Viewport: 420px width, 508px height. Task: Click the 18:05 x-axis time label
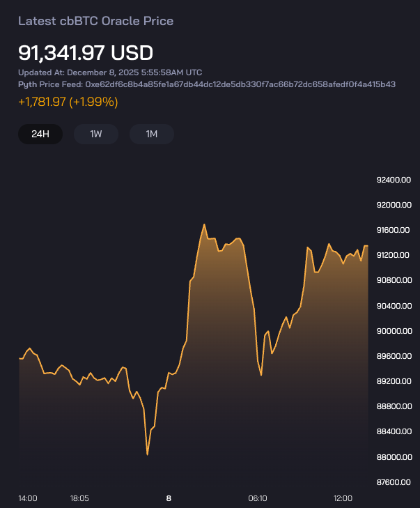coord(79,498)
